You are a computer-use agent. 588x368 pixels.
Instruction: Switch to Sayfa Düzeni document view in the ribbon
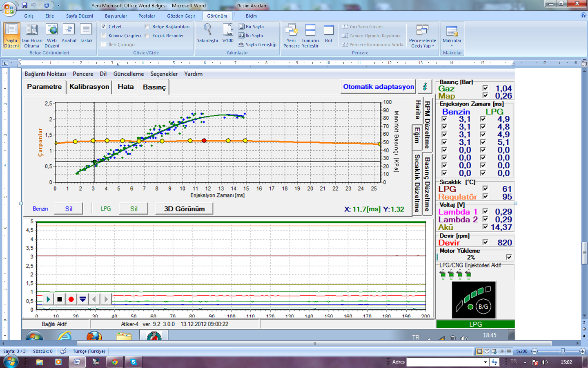pyautogui.click(x=11, y=36)
